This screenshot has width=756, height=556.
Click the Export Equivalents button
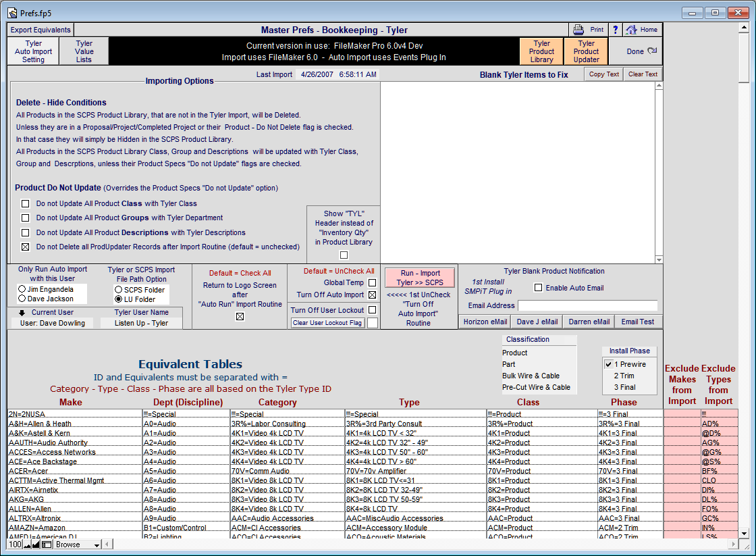pyautogui.click(x=40, y=30)
